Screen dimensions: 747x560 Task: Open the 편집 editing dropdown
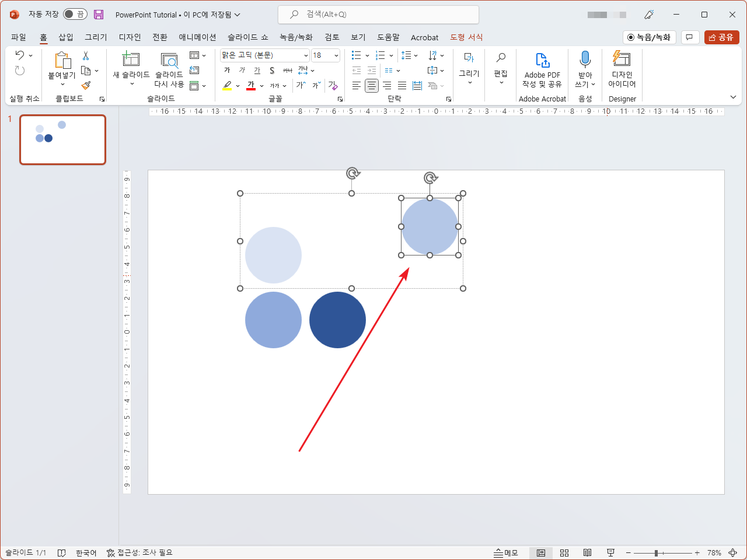coord(501,68)
